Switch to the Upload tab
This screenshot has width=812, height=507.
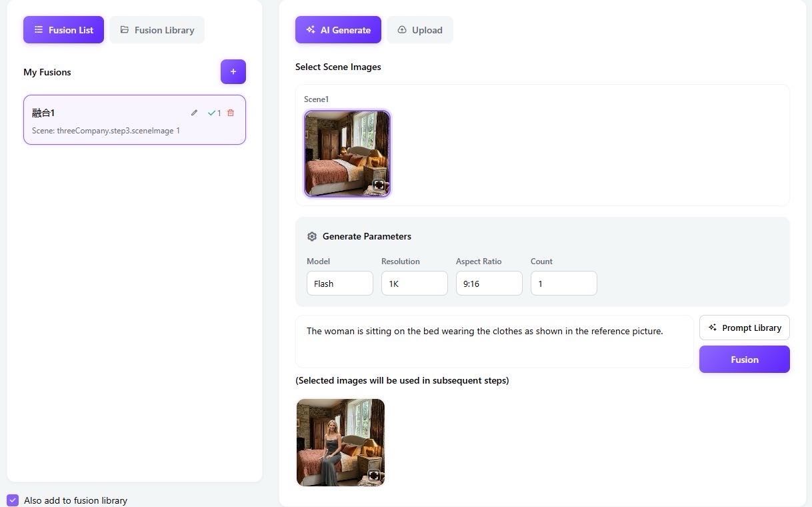(x=419, y=30)
